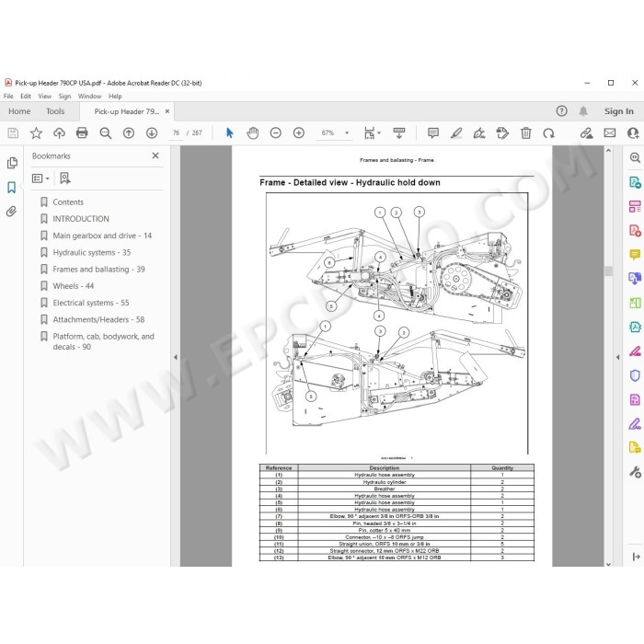Open the Comment tool in right pane
The image size is (644, 644).
pyautogui.click(x=635, y=255)
